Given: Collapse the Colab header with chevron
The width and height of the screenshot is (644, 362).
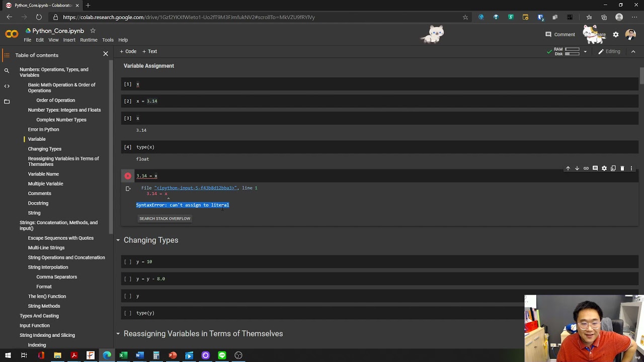Looking at the screenshot, I should tap(633, 51).
